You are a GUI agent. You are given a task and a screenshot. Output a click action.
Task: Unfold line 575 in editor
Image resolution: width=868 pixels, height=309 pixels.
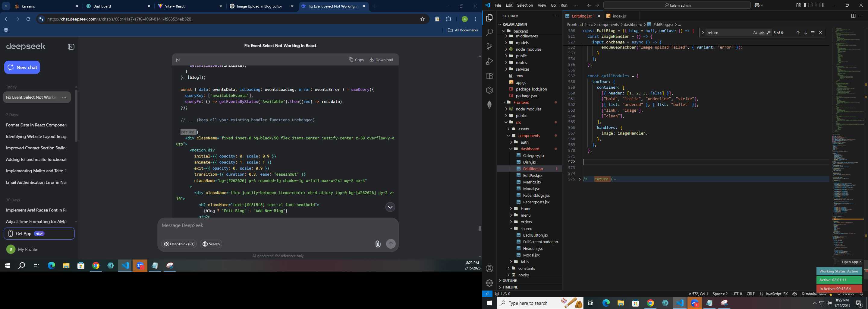(x=580, y=179)
